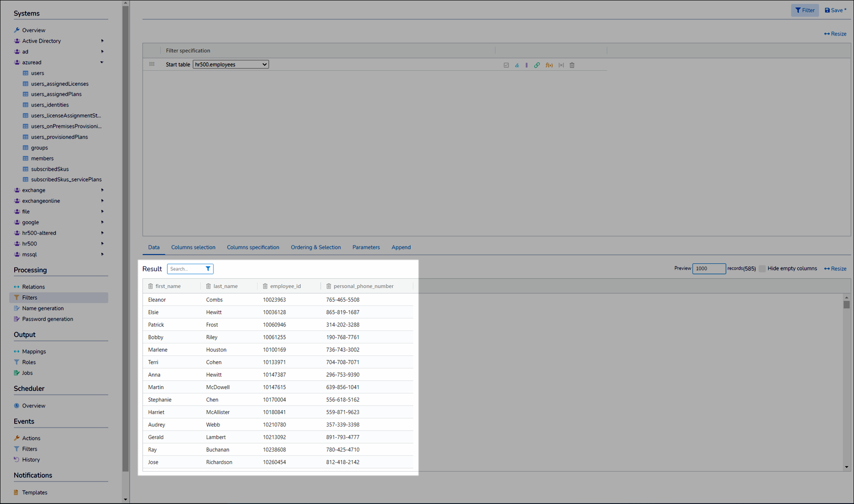Screen dimensions: 854x504
Task: Collapse the azuread system tree
Action: (102, 62)
